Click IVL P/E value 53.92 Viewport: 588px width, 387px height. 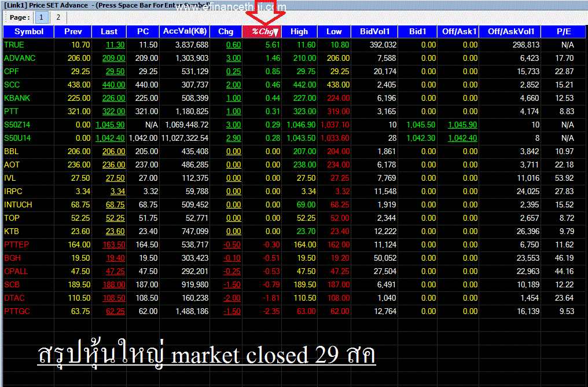point(564,178)
